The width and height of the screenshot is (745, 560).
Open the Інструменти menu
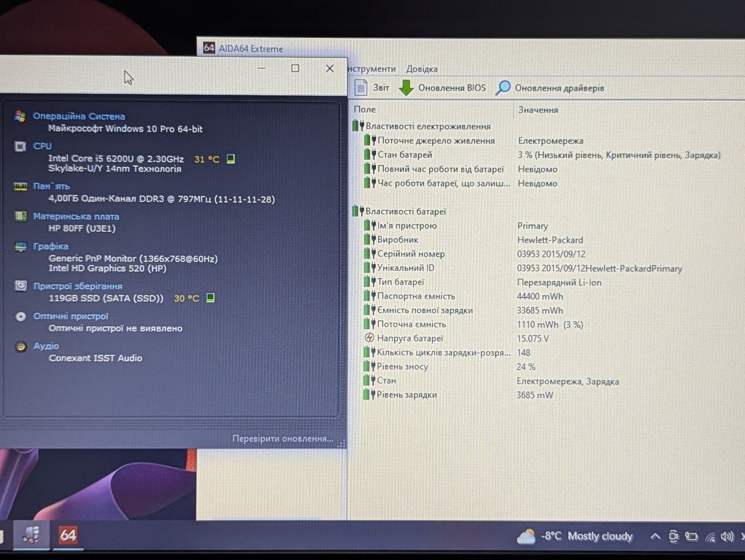tap(372, 69)
